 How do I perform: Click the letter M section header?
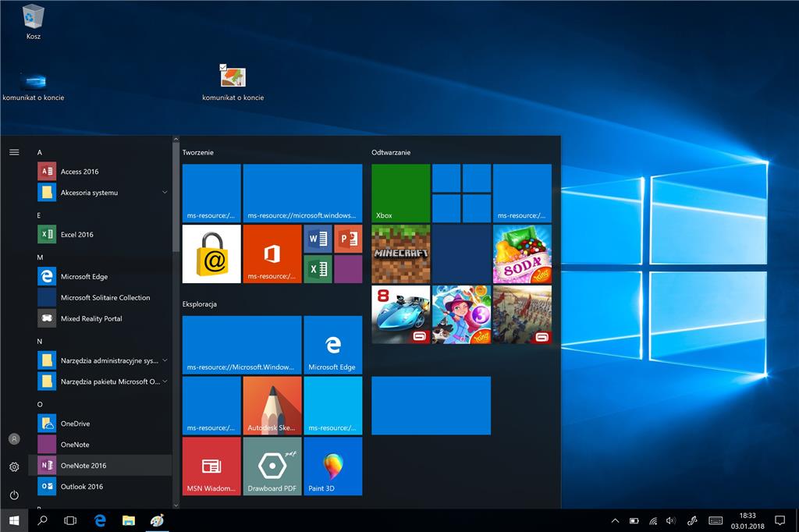point(40,257)
